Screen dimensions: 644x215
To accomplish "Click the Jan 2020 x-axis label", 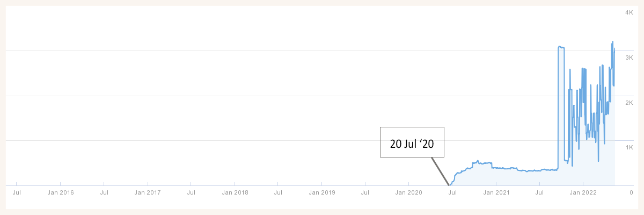I will 408,192.
